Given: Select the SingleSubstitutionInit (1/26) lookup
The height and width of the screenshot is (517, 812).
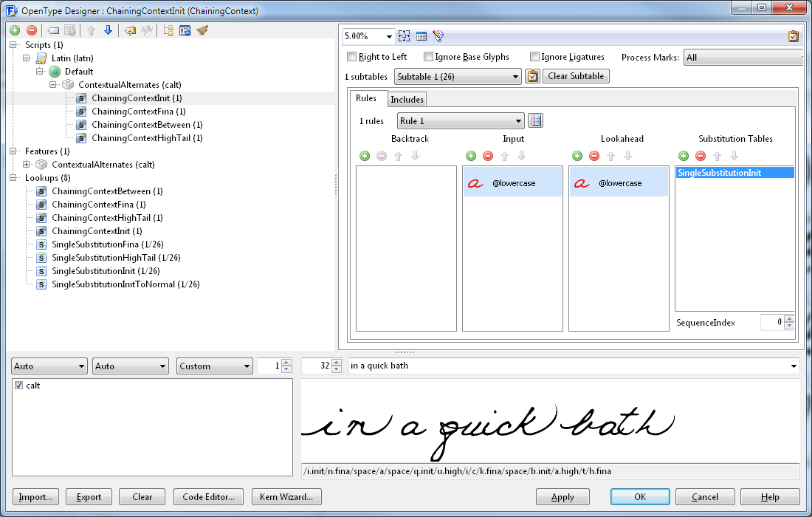Looking at the screenshot, I should [106, 271].
